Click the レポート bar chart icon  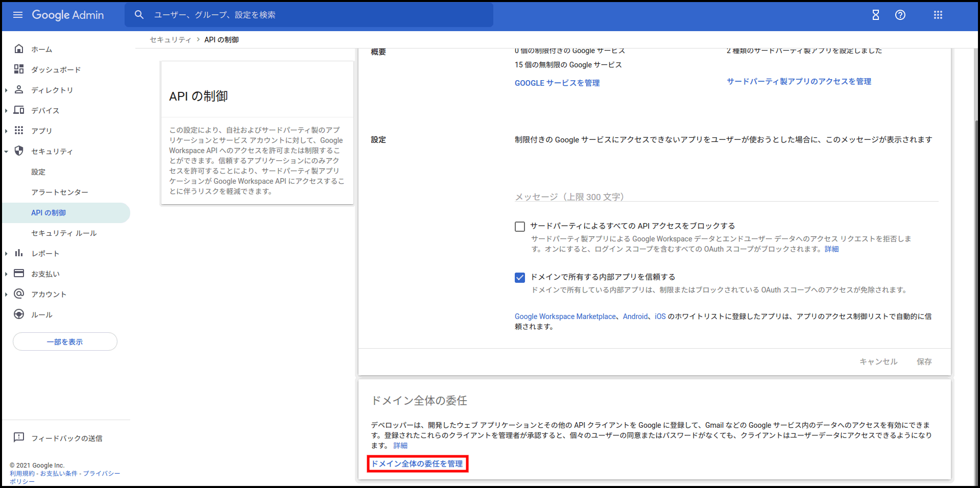(19, 253)
